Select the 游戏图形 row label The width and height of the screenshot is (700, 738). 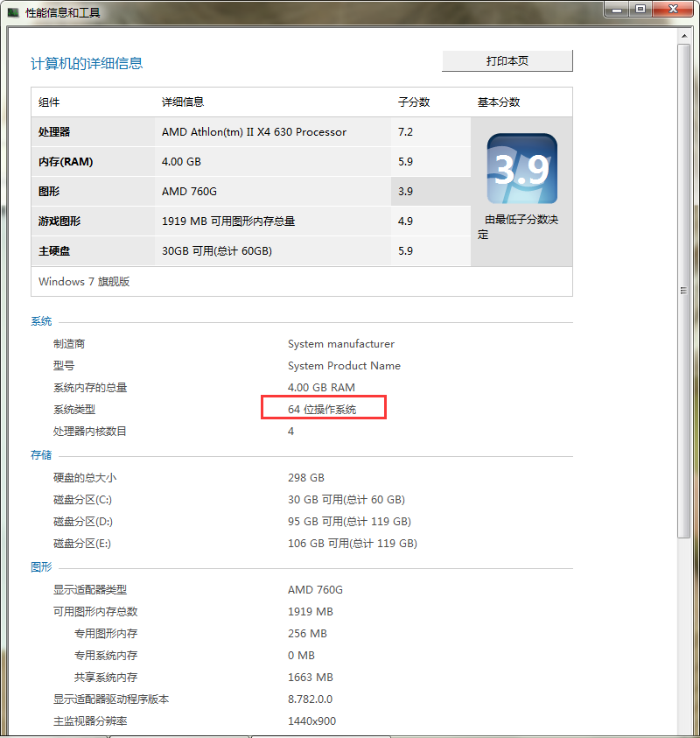[x=59, y=221]
